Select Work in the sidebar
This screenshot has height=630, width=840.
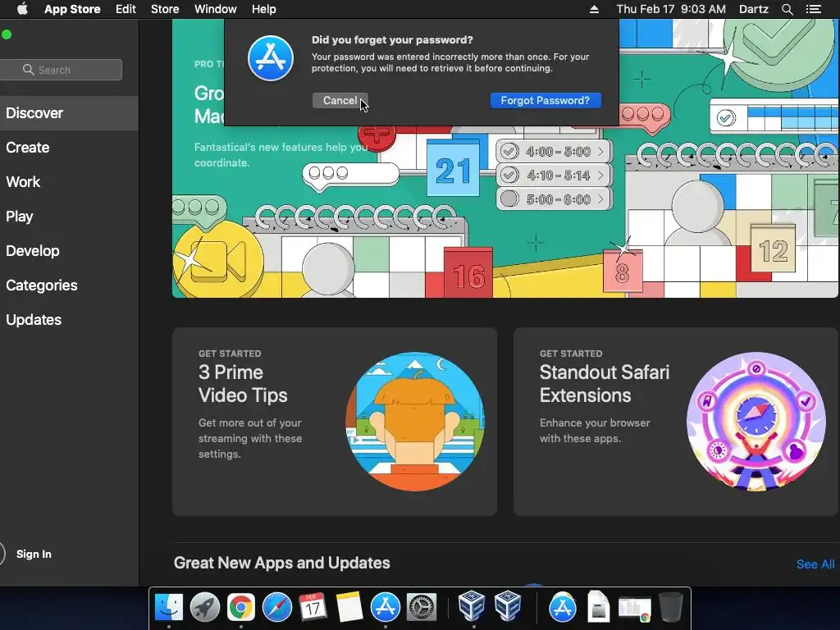click(69, 181)
